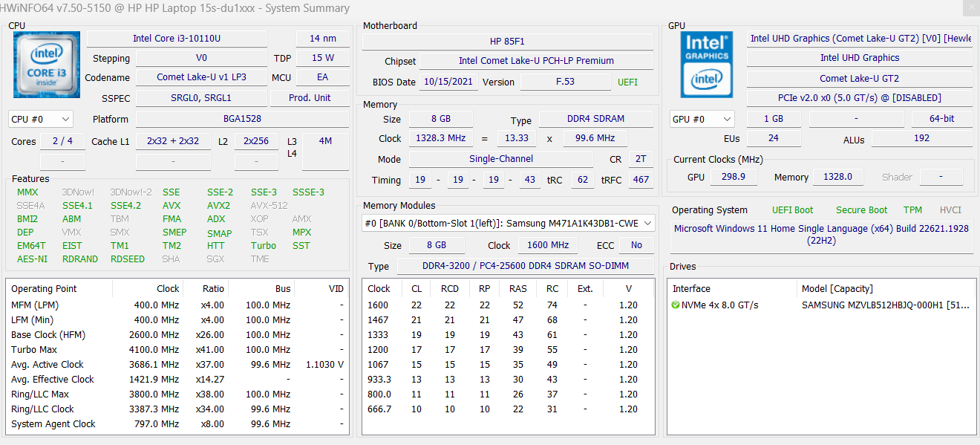The height and width of the screenshot is (445, 980).
Task: Click the module clock 1600 MHz field
Action: point(549,245)
